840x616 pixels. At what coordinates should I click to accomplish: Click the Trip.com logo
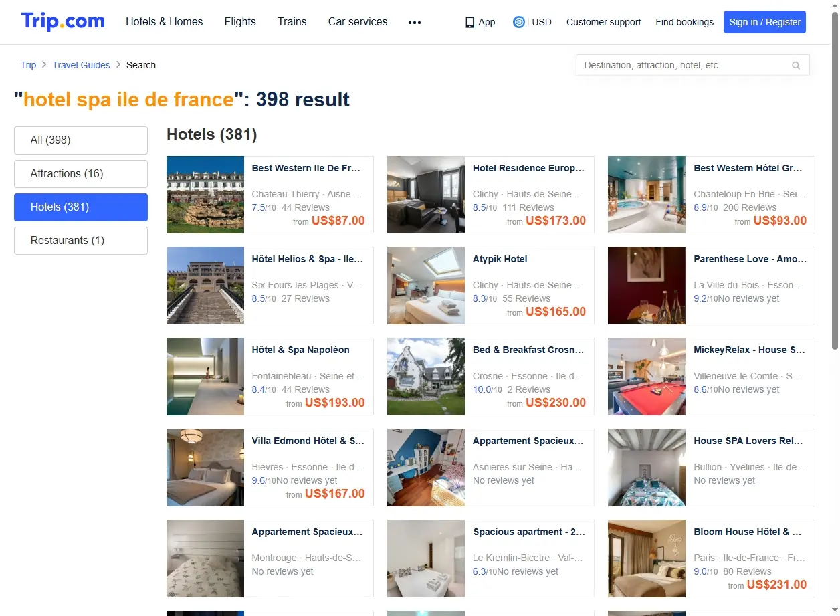[63, 21]
